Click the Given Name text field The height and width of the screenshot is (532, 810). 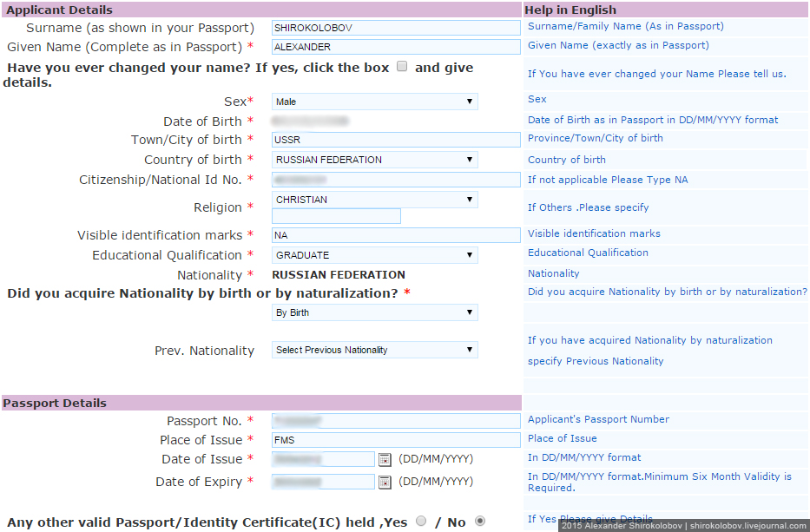pos(396,47)
